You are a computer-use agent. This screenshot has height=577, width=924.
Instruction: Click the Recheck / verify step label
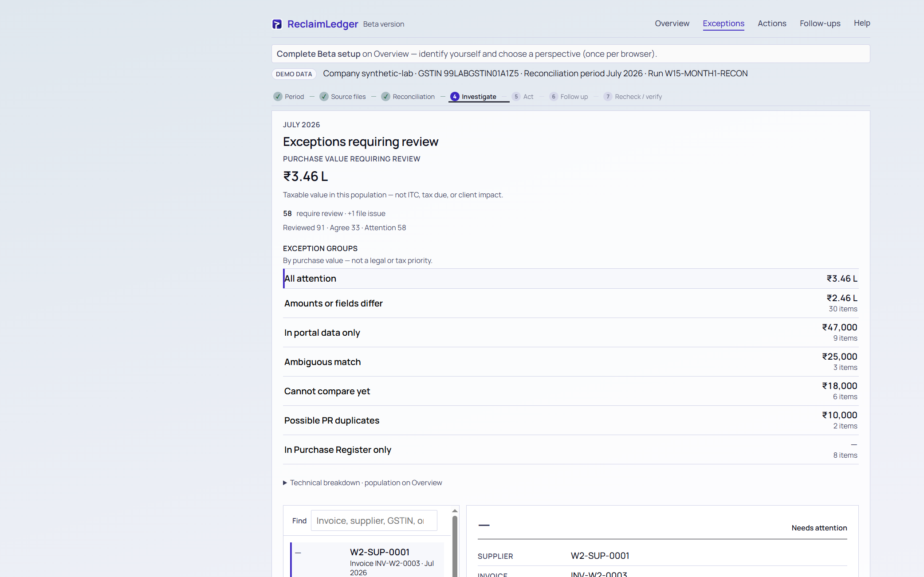point(638,97)
